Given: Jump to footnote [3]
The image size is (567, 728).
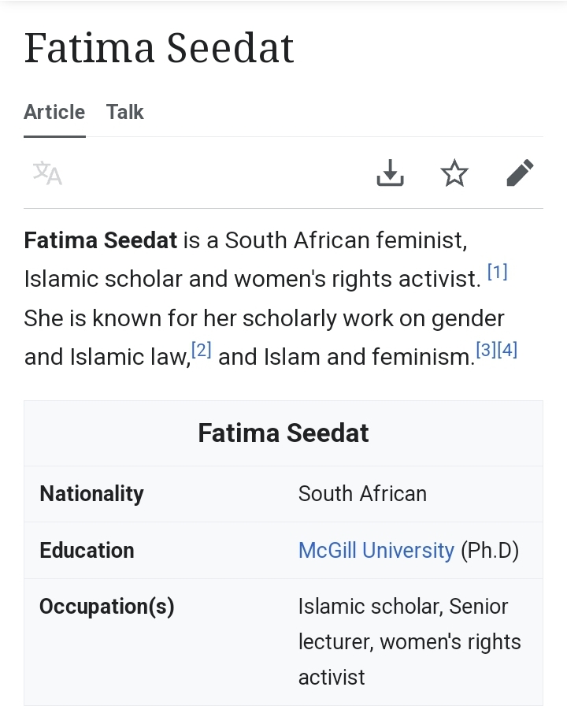Looking at the screenshot, I should click(487, 351).
